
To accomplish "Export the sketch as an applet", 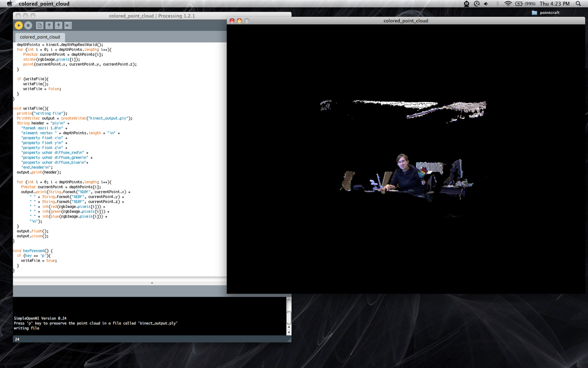I will tap(68, 25).
